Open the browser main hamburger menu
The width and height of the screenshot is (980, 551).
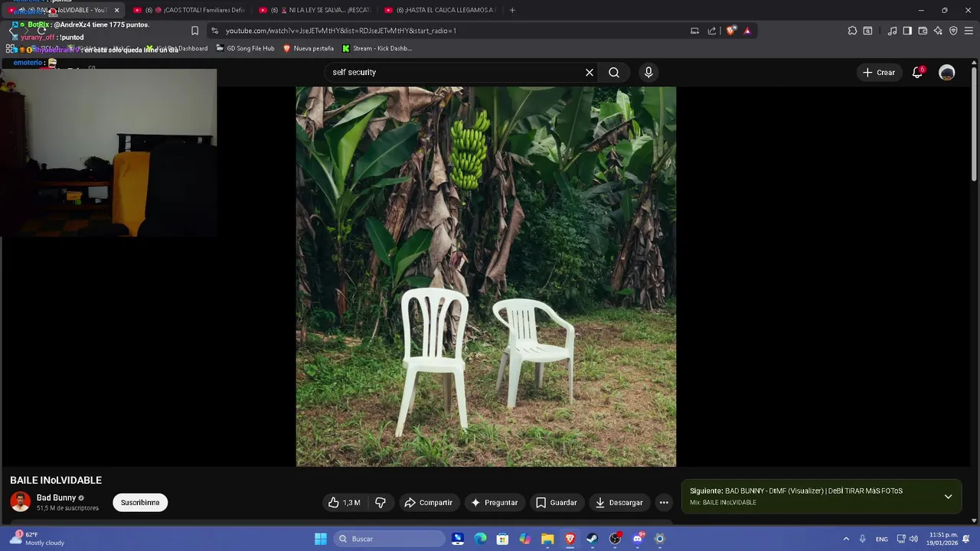(x=969, y=31)
